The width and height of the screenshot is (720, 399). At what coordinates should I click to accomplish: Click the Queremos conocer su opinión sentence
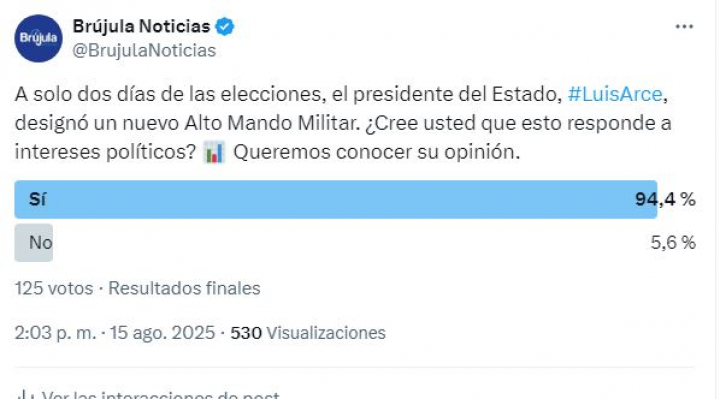pos(377,152)
